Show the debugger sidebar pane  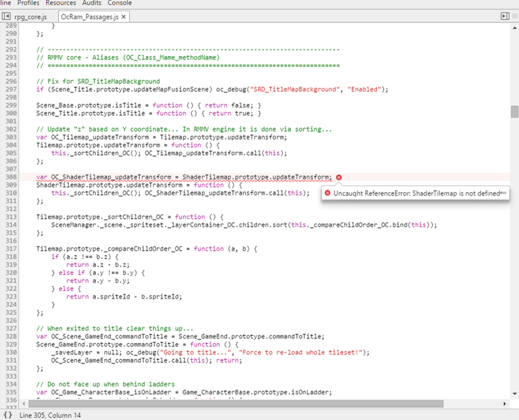click(505, 16)
